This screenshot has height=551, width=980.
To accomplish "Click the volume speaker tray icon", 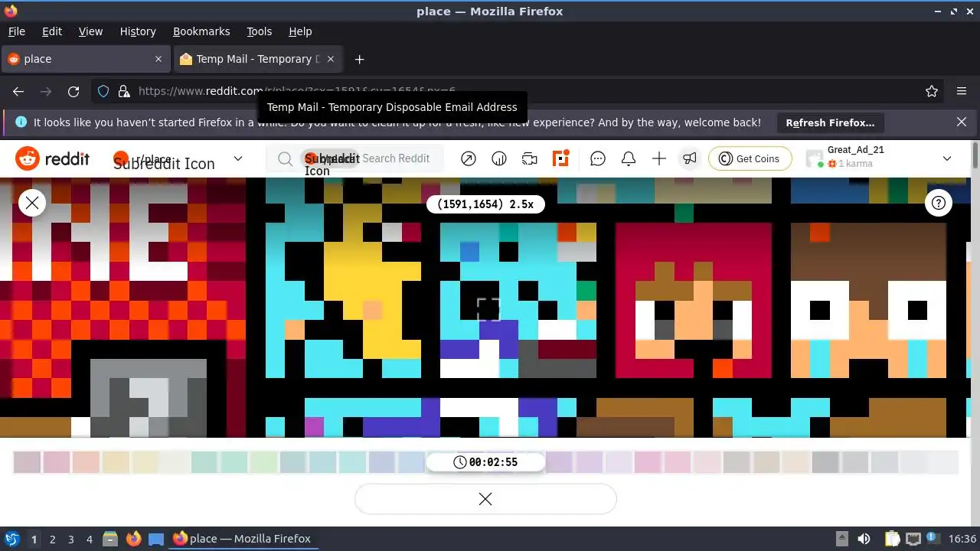I will click(x=864, y=539).
